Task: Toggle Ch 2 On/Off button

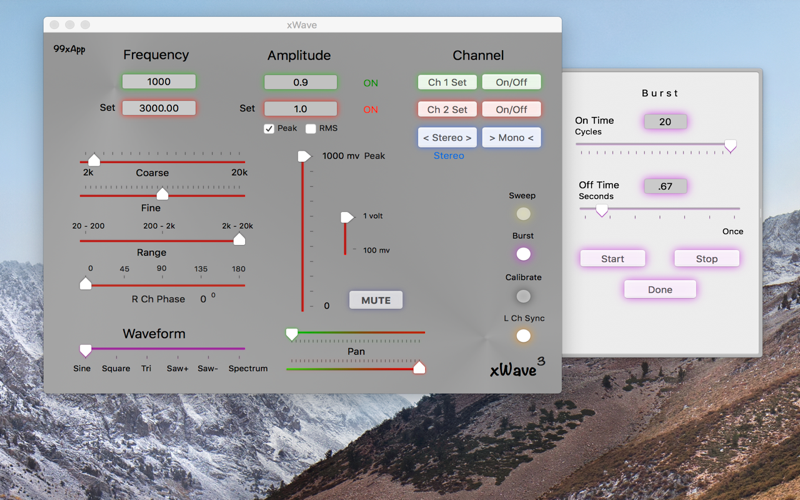Action: pyautogui.click(x=511, y=109)
